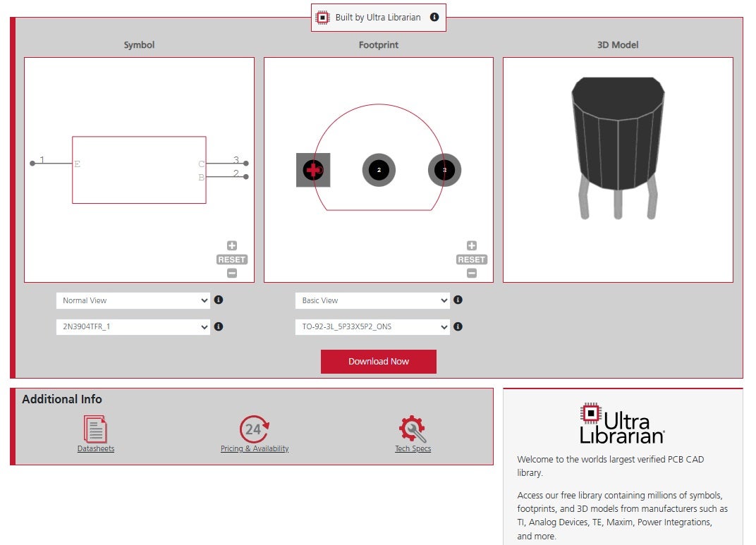Zoom out the Footprint preview with minus icon
The image size is (756, 545).
pyautogui.click(x=472, y=274)
